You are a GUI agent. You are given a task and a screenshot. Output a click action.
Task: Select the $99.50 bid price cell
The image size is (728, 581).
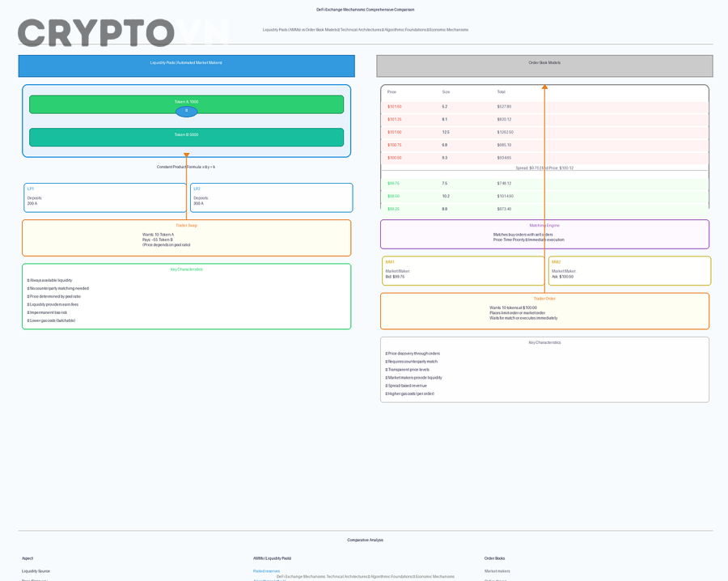click(x=393, y=196)
